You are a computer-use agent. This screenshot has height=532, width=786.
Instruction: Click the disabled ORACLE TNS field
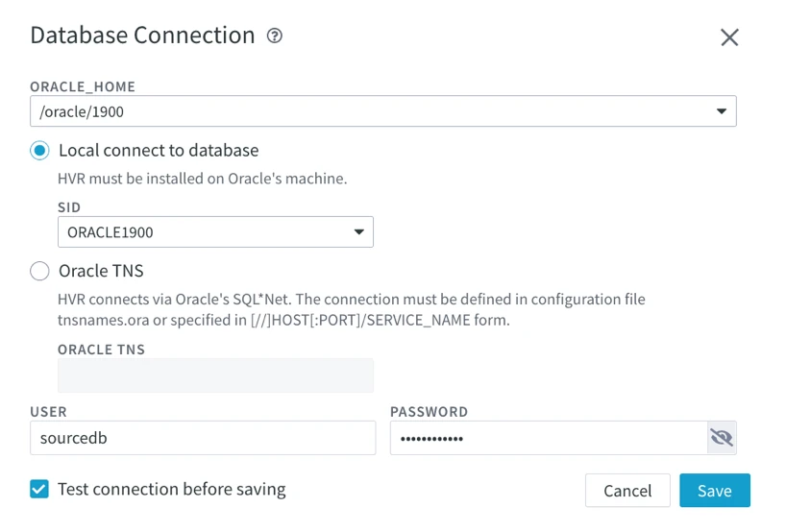(x=215, y=375)
